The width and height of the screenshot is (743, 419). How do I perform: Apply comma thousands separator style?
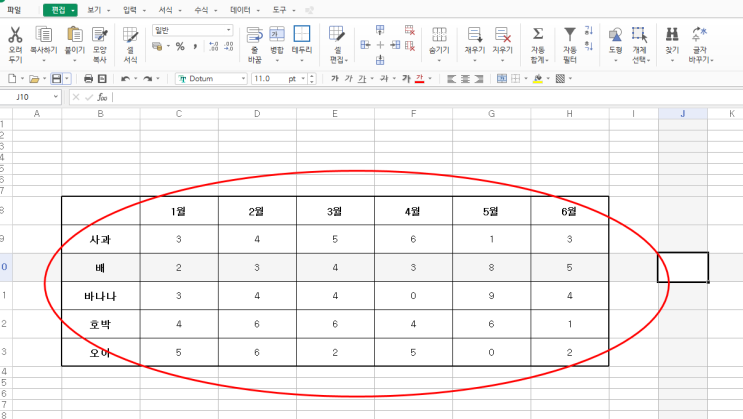click(195, 46)
